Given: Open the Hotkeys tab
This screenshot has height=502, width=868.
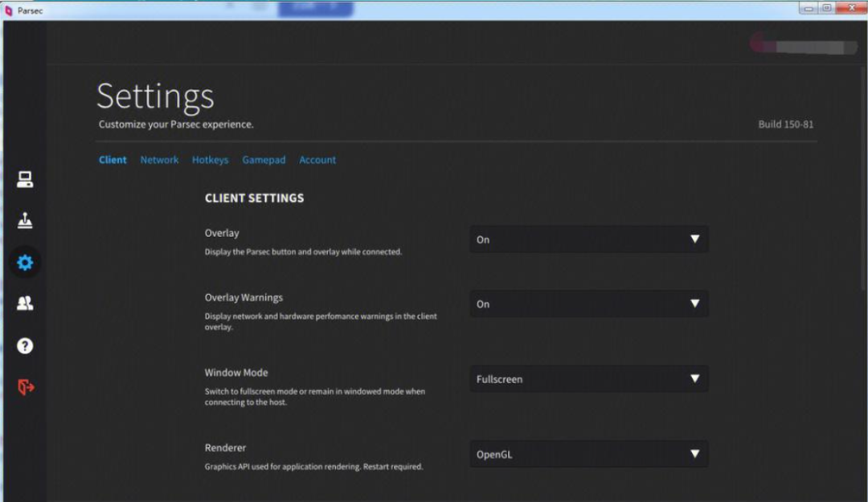Looking at the screenshot, I should (210, 160).
